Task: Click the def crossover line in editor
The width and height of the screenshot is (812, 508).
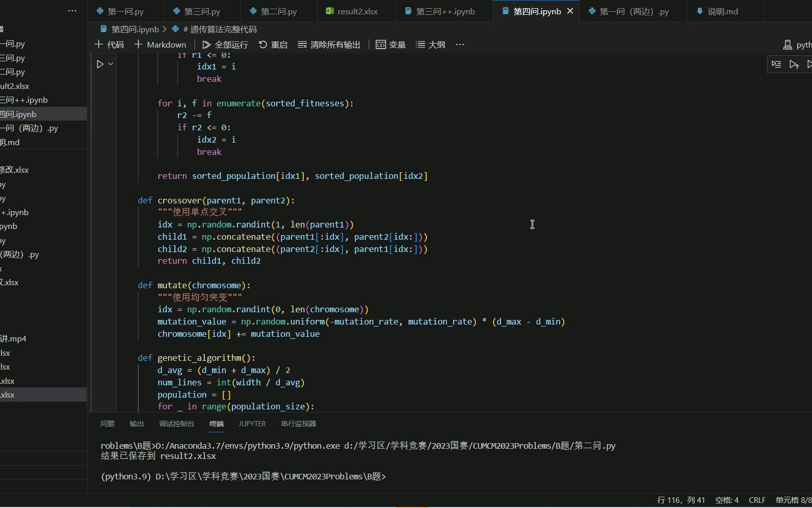Action: 216,200
